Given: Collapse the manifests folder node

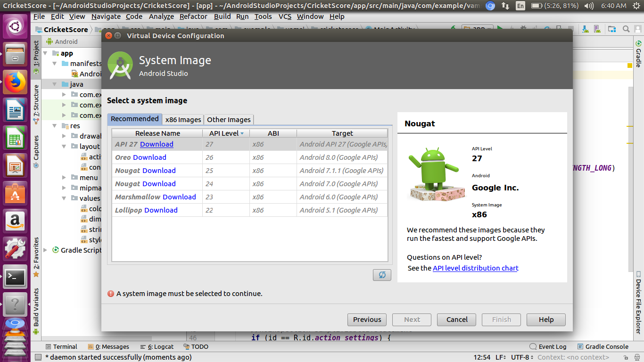Looking at the screenshot, I should (x=55, y=64).
